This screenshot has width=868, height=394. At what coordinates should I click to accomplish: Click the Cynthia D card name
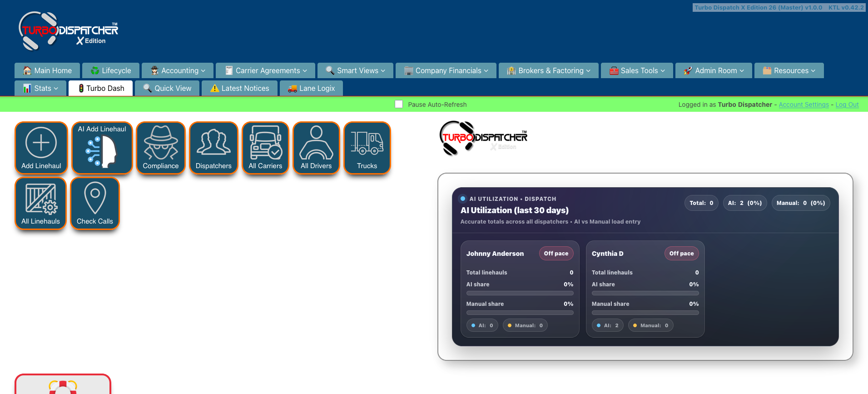pyautogui.click(x=608, y=254)
